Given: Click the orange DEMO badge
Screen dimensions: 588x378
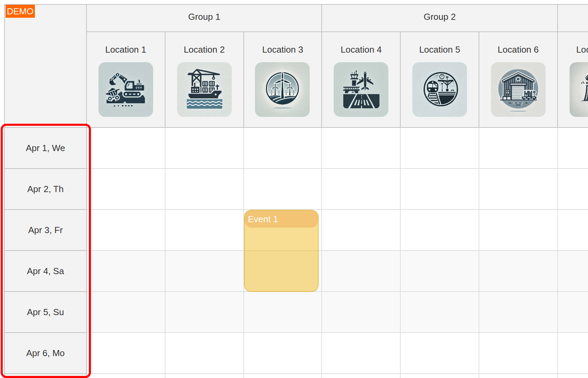Looking at the screenshot, I should pos(20,11).
